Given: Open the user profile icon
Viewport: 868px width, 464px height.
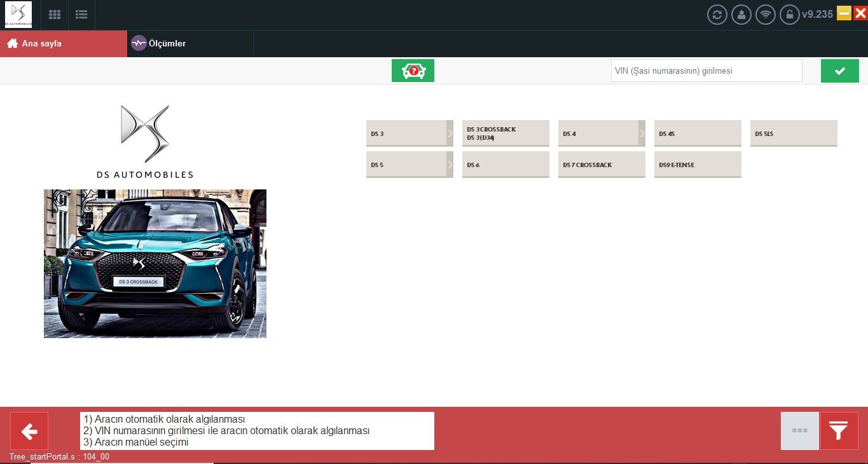Looking at the screenshot, I should pyautogui.click(x=741, y=15).
